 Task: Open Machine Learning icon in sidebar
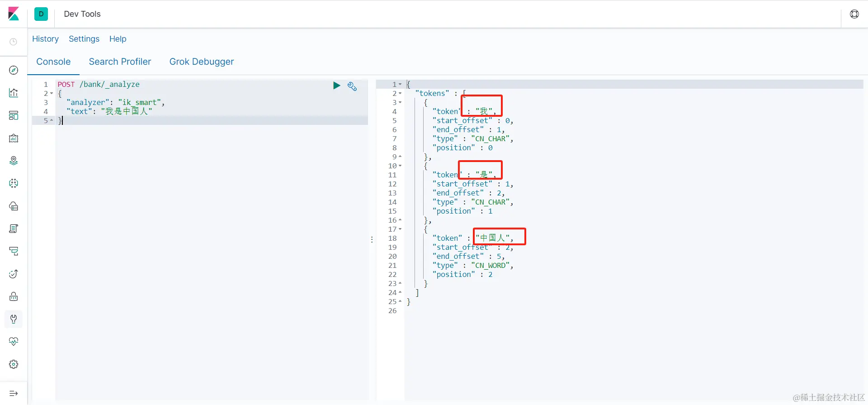14,183
